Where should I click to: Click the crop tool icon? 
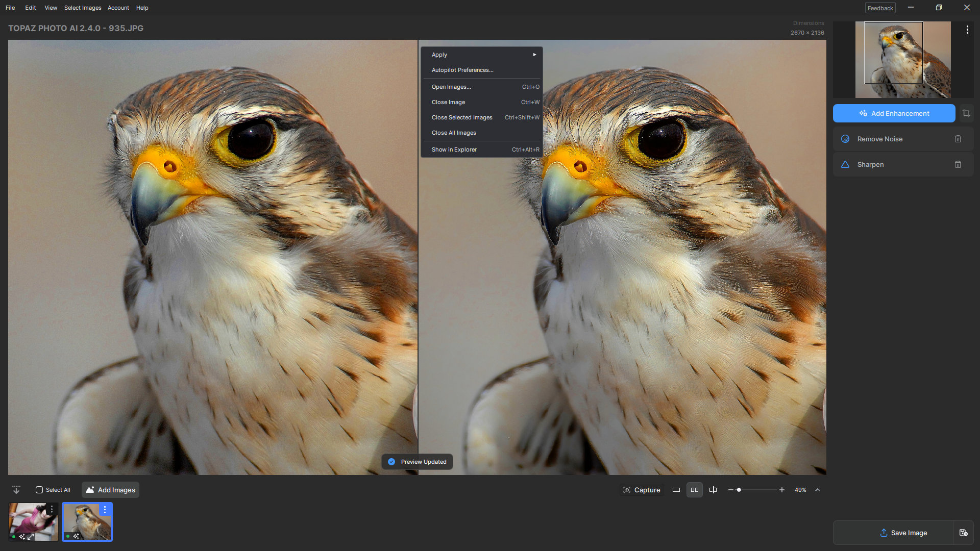[966, 113]
